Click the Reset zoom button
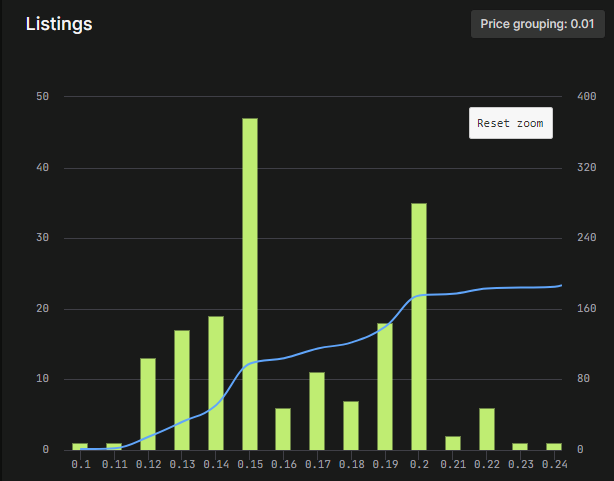This screenshot has width=614, height=481. pyautogui.click(x=511, y=123)
